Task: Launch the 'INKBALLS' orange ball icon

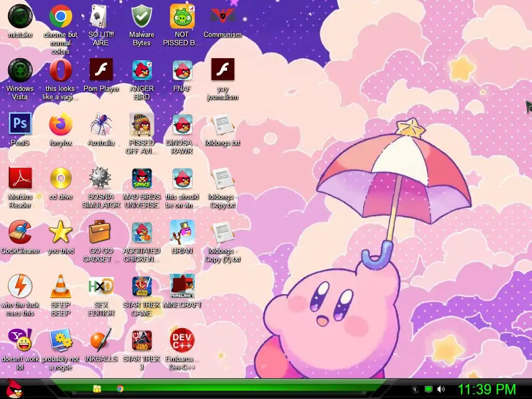Action: coord(101,340)
